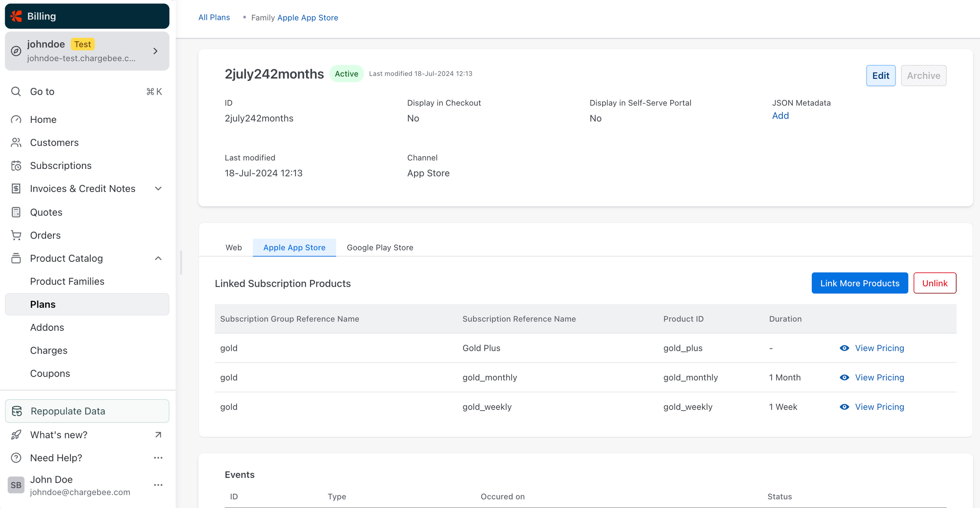
Task: Collapse the Product Catalog section chevron
Action: tap(158, 258)
